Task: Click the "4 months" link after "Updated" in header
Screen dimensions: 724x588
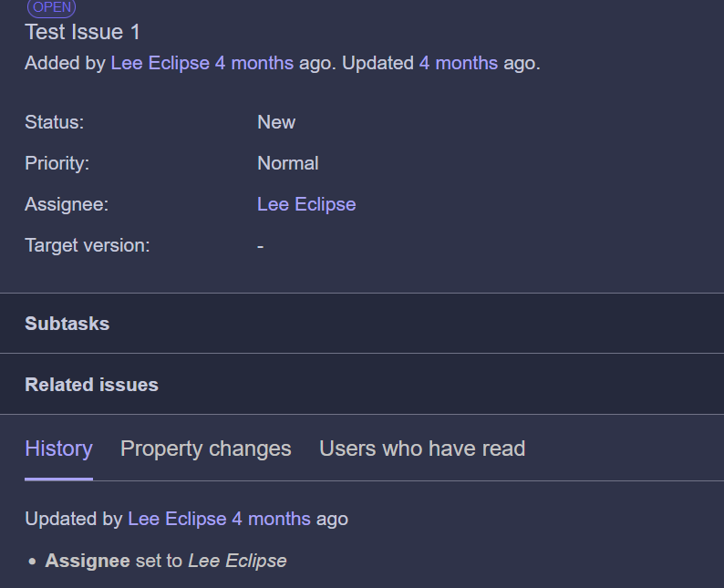Action: tap(458, 63)
